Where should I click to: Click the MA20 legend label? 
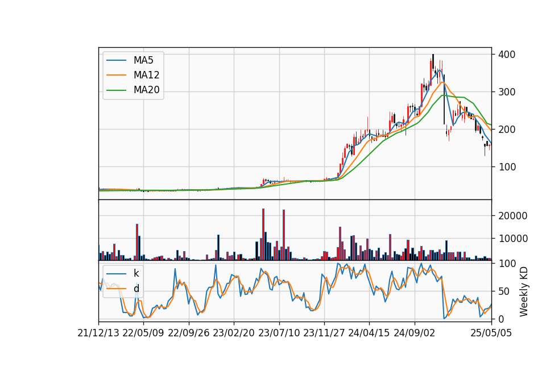pyautogui.click(x=146, y=90)
